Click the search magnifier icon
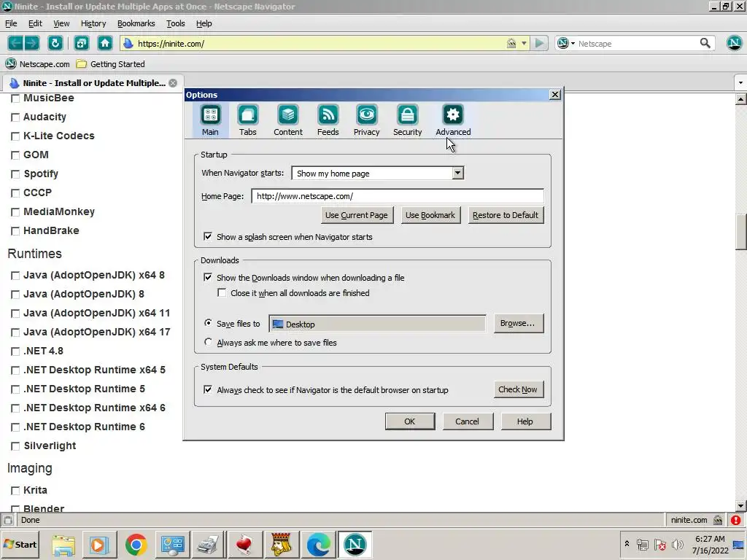 [x=705, y=43]
